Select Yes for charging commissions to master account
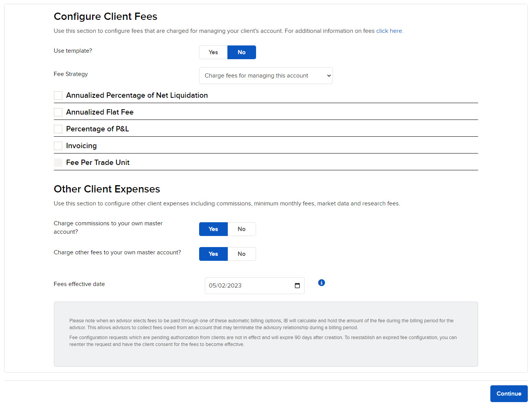 coord(213,229)
